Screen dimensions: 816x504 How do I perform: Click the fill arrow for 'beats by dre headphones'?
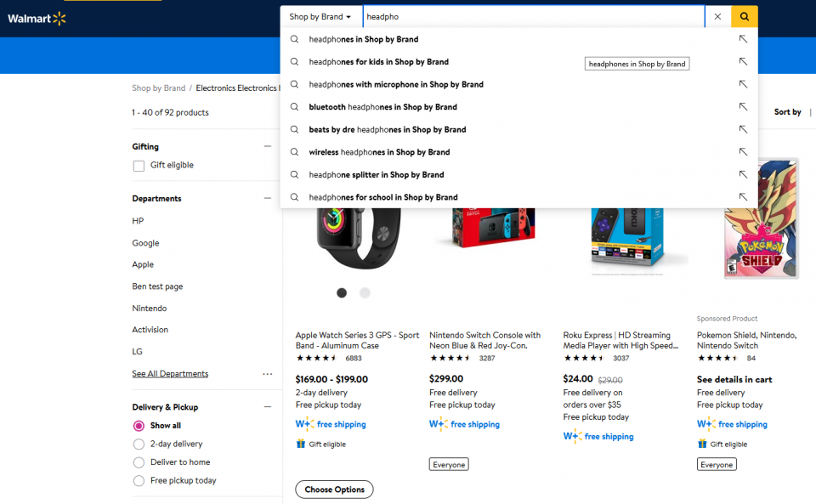tap(743, 129)
